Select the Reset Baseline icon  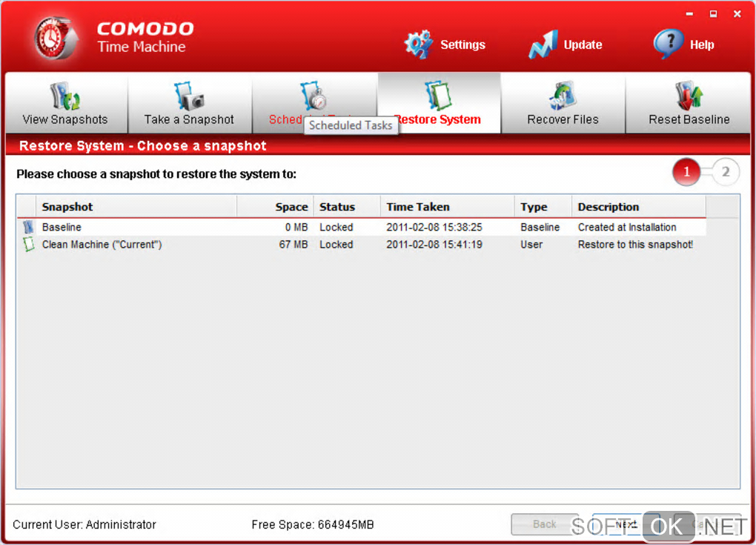689,96
